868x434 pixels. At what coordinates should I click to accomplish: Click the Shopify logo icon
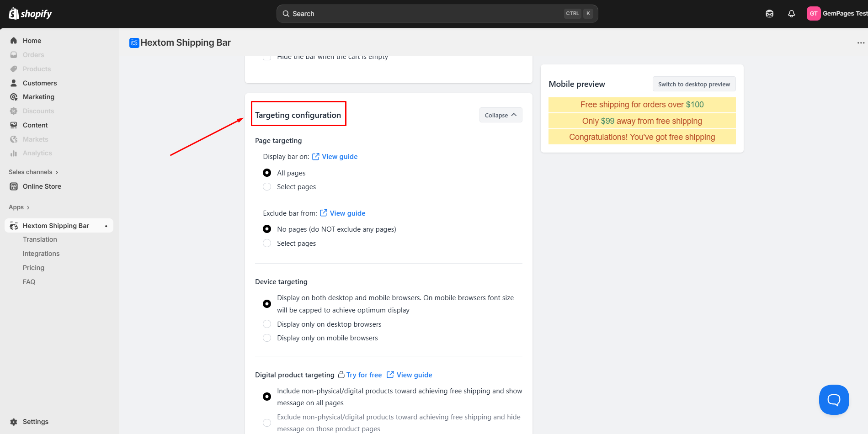click(14, 14)
